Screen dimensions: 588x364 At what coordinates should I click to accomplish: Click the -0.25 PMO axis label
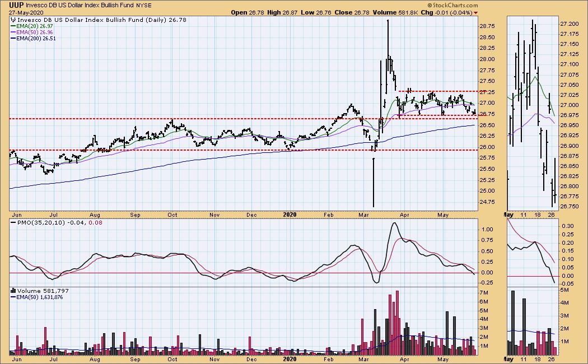[487, 283]
